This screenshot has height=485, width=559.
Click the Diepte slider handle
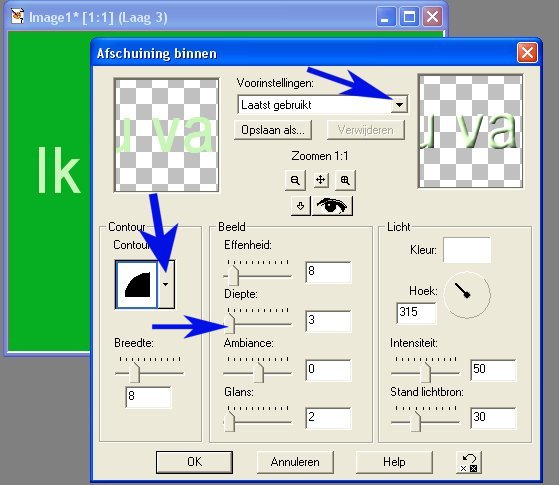pyautogui.click(x=231, y=323)
